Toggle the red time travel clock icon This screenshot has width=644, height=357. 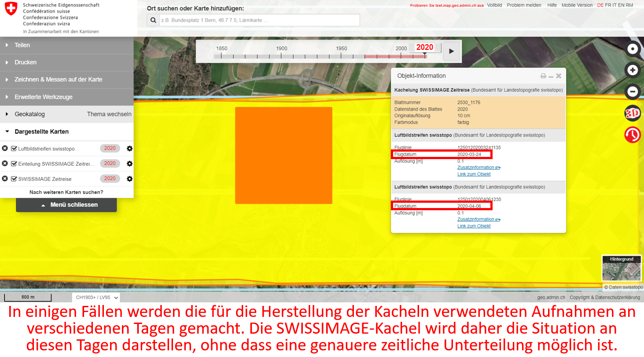click(x=633, y=134)
